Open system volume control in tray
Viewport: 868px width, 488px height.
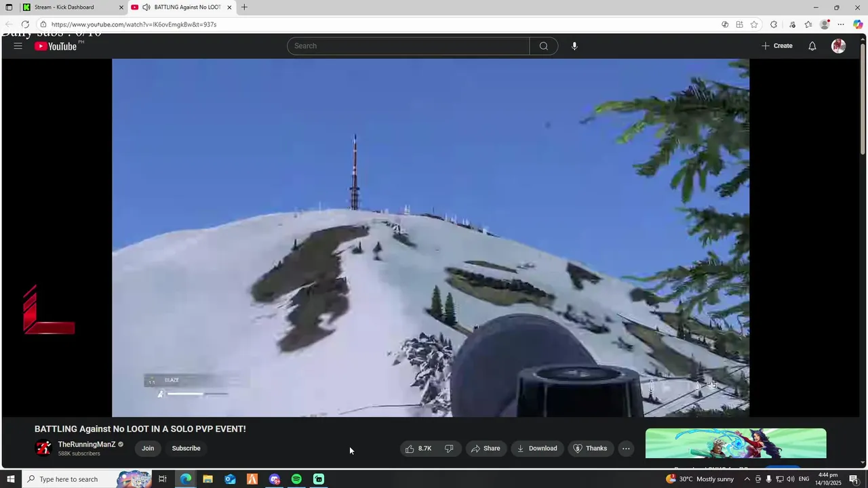click(x=791, y=479)
